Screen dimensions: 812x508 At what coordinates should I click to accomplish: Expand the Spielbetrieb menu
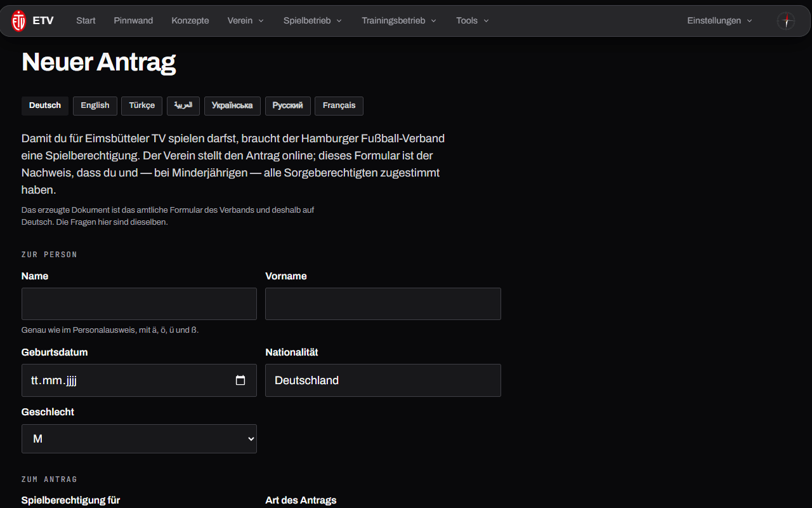click(x=313, y=20)
